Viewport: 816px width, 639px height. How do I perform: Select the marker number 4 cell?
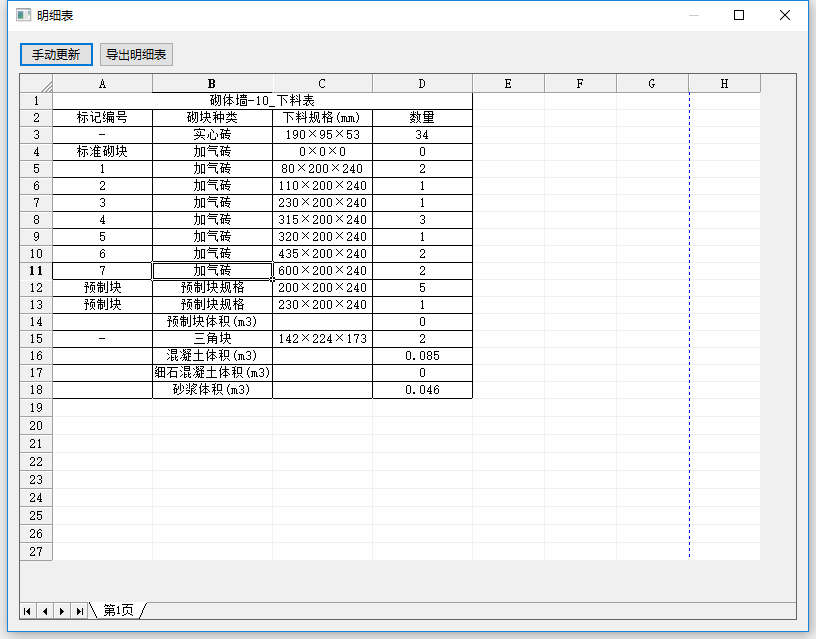103,220
